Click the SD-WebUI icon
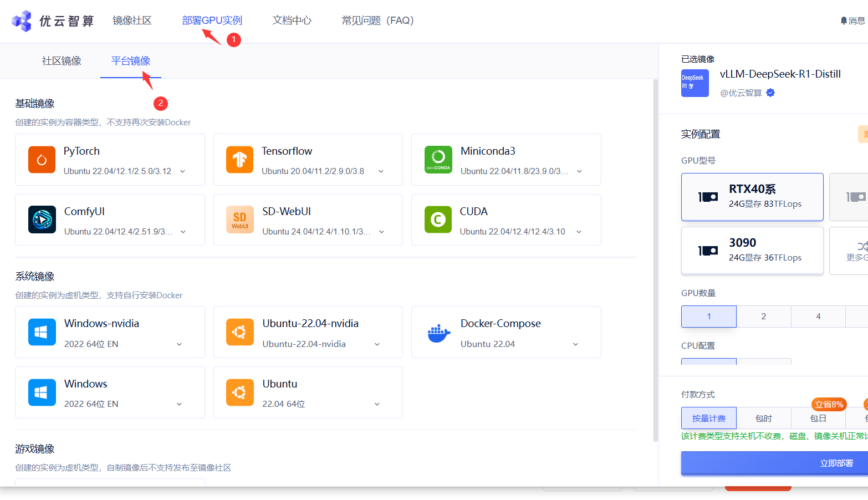This screenshot has width=868, height=500. (x=239, y=220)
